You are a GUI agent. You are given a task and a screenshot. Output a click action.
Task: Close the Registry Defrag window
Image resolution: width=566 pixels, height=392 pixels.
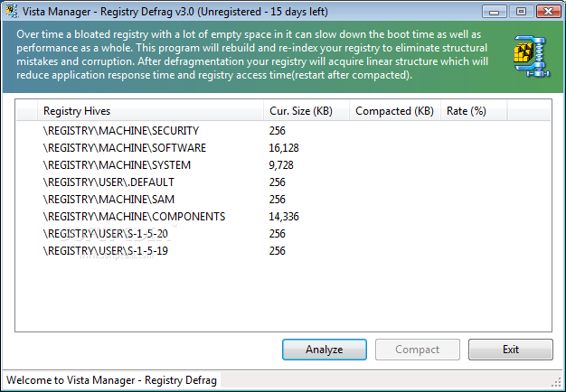pyautogui.click(x=548, y=12)
